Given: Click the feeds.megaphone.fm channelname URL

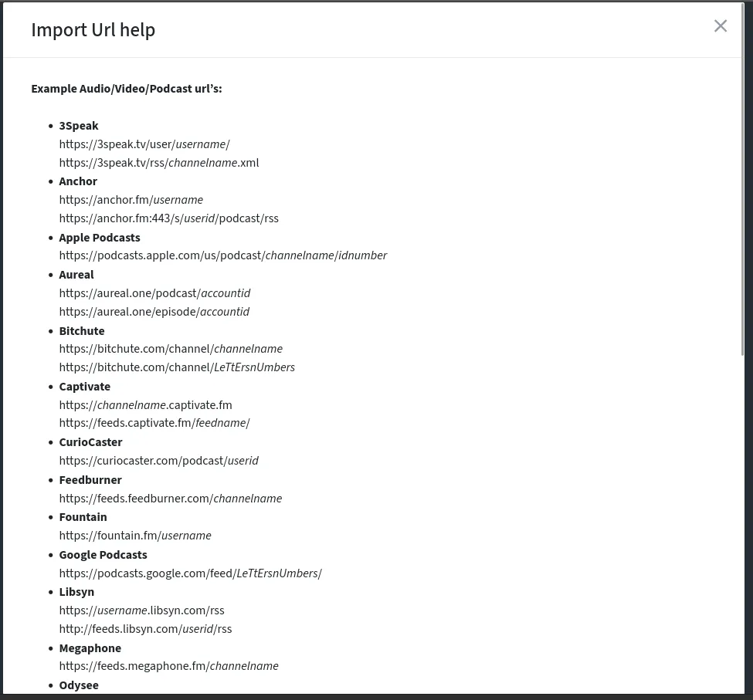Looking at the screenshot, I should pyautogui.click(x=168, y=666).
